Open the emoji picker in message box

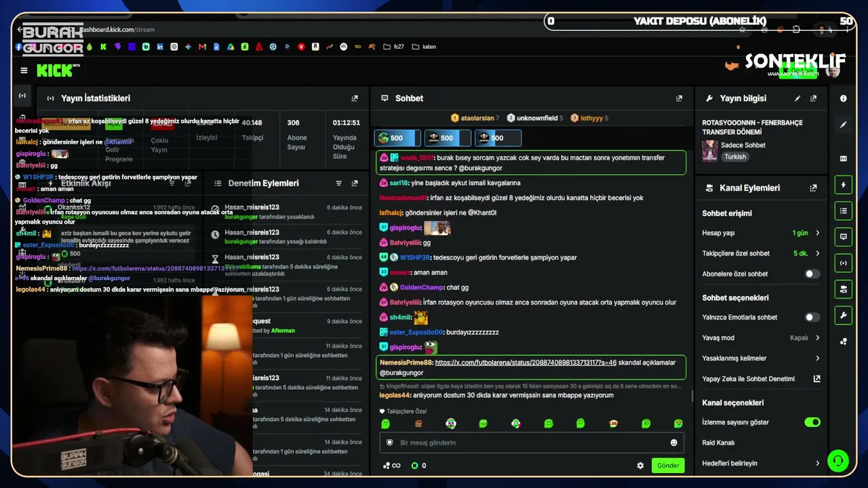[674, 443]
